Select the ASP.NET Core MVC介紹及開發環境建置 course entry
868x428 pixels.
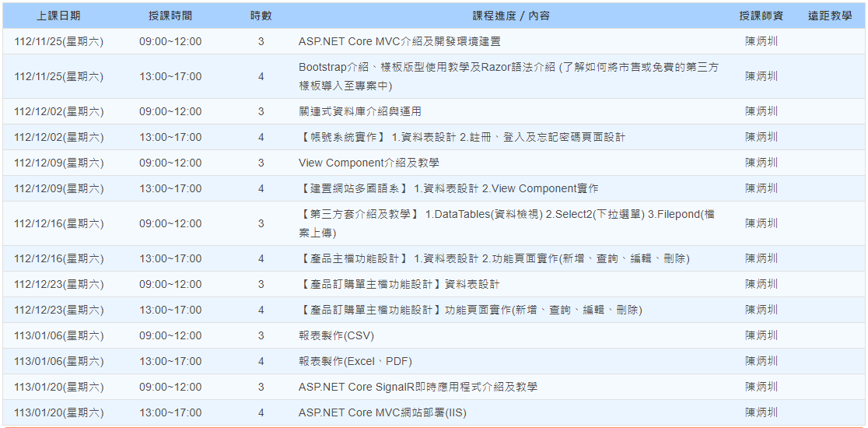point(399,41)
